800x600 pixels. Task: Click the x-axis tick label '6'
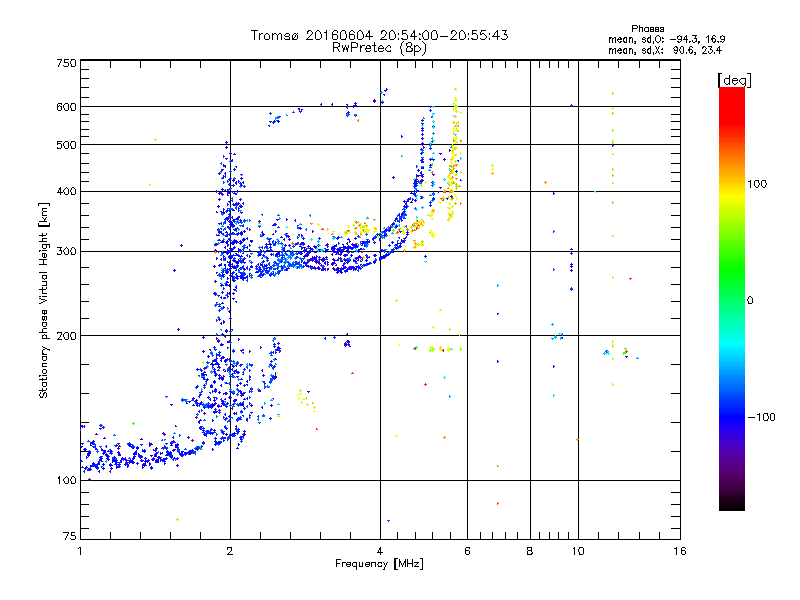click(x=467, y=551)
